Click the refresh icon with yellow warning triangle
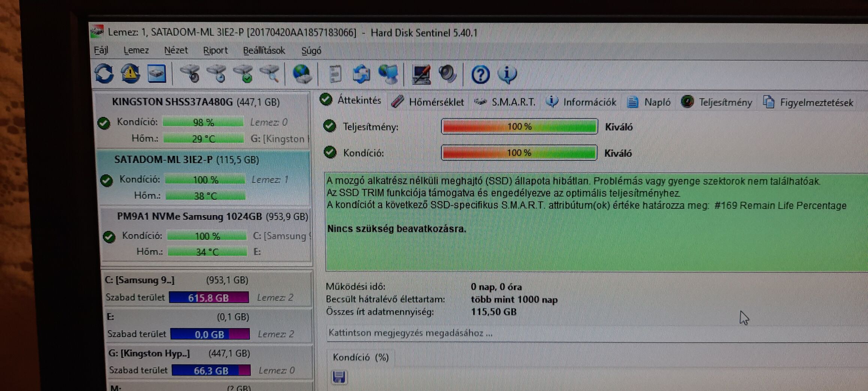The width and height of the screenshot is (868, 391). point(130,74)
